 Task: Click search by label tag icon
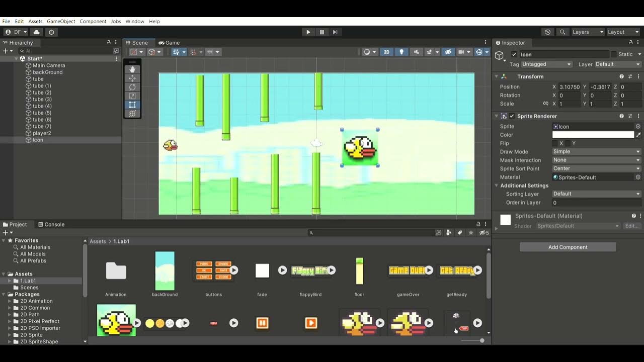point(460,233)
